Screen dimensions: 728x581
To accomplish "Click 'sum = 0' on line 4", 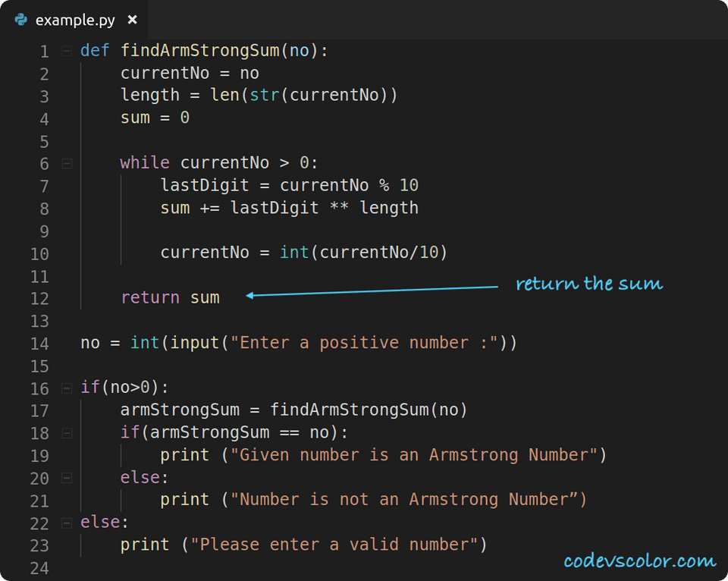I will click(x=155, y=118).
